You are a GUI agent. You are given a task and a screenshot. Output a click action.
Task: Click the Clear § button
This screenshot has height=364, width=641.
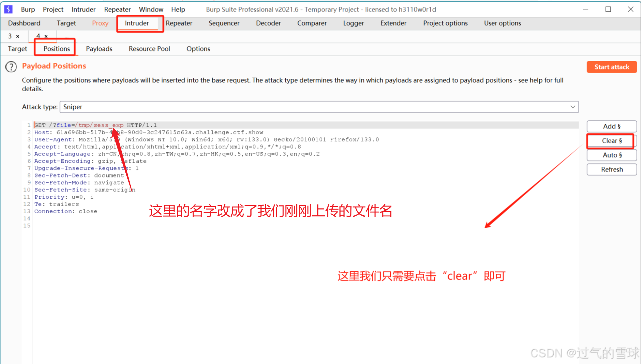point(612,141)
